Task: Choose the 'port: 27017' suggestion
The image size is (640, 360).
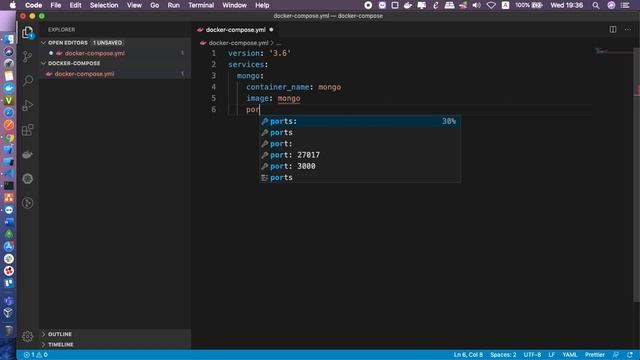Action: point(360,155)
